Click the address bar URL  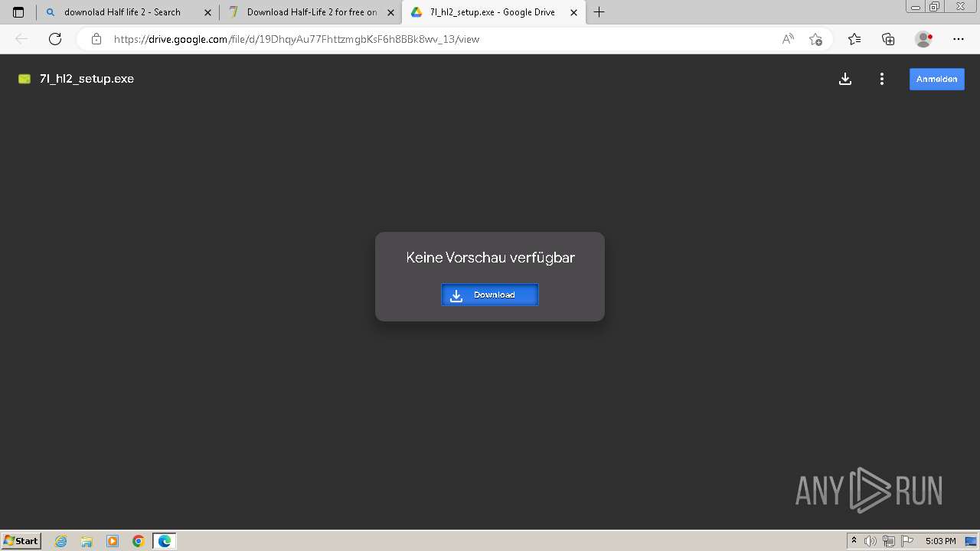pyautogui.click(x=296, y=39)
